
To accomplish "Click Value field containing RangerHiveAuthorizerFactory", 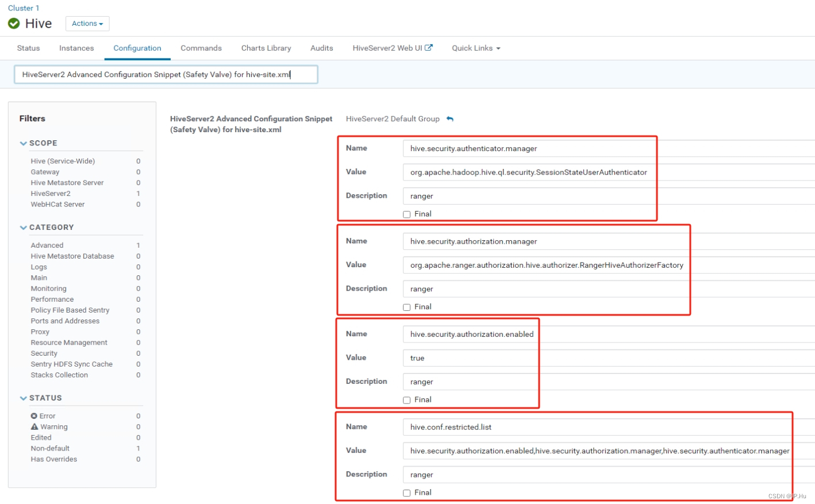I will pos(609,266).
